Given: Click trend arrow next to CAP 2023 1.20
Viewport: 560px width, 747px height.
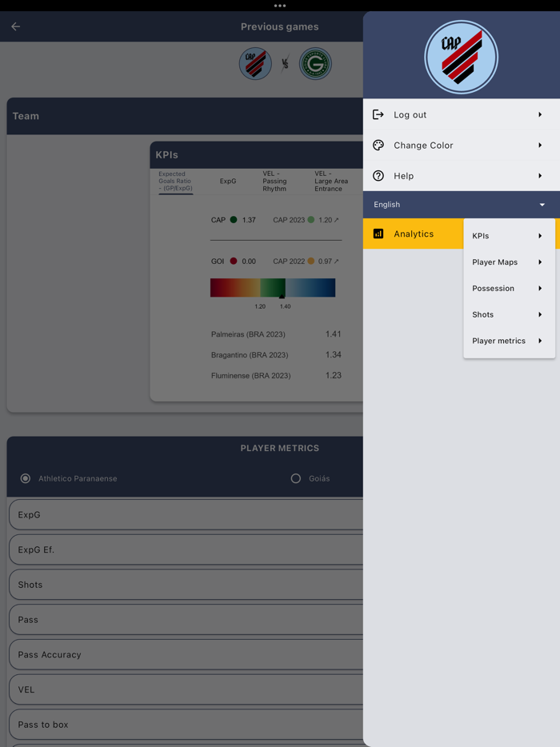Looking at the screenshot, I should (337, 220).
